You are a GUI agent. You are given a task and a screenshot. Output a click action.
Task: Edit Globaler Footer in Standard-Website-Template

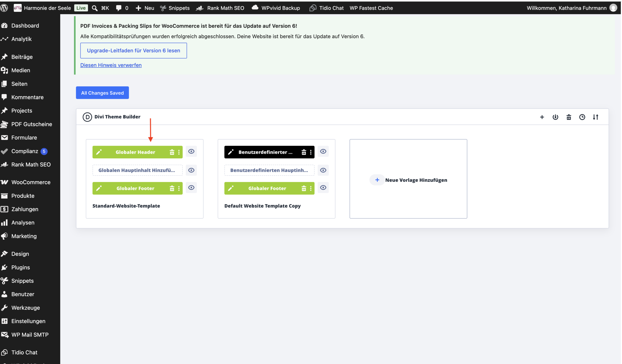pos(99,188)
